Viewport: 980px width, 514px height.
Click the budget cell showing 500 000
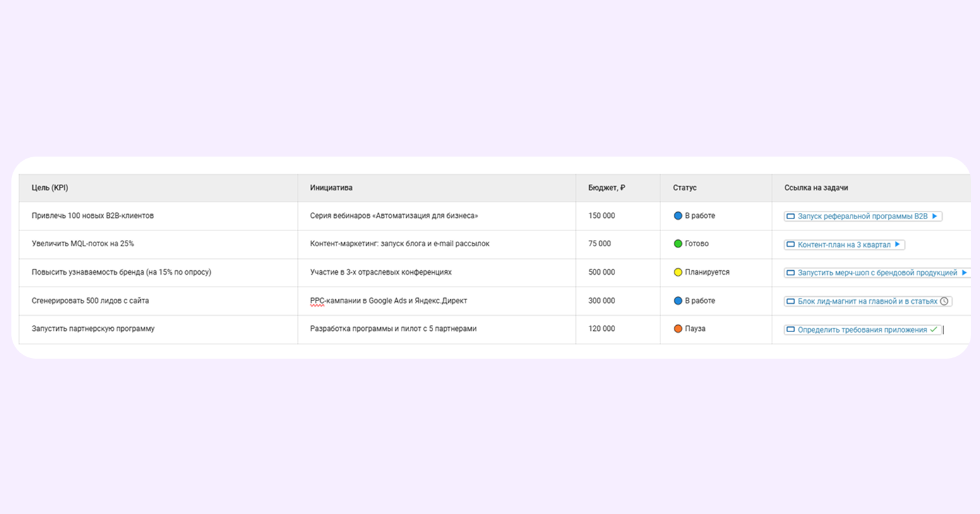601,272
